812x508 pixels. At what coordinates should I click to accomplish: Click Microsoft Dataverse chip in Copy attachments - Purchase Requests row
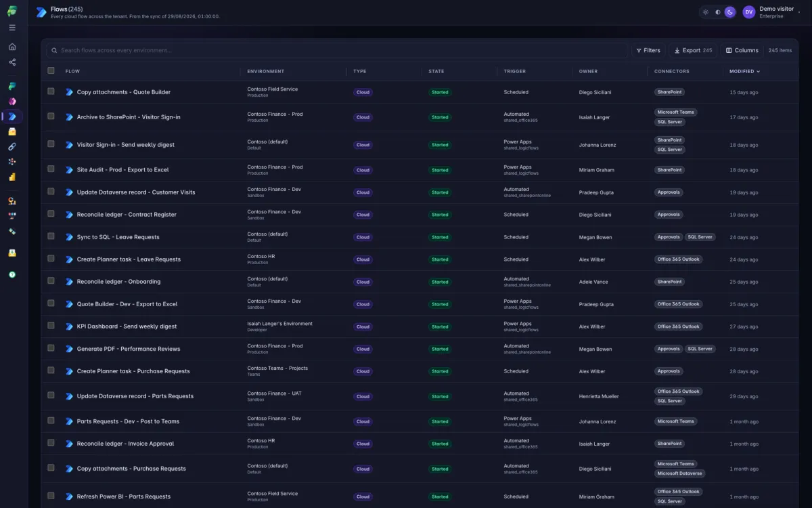[x=680, y=473]
